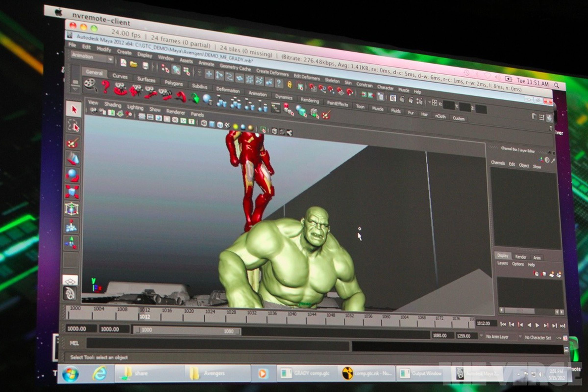Click the playback start time field 1000.00
588x392 pixels.
pyautogui.click(x=114, y=329)
